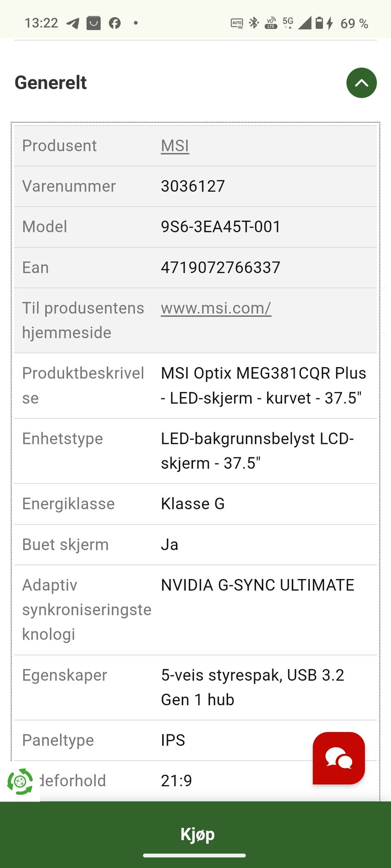Tap the Paneltype IPS row

pyautogui.click(x=195, y=740)
